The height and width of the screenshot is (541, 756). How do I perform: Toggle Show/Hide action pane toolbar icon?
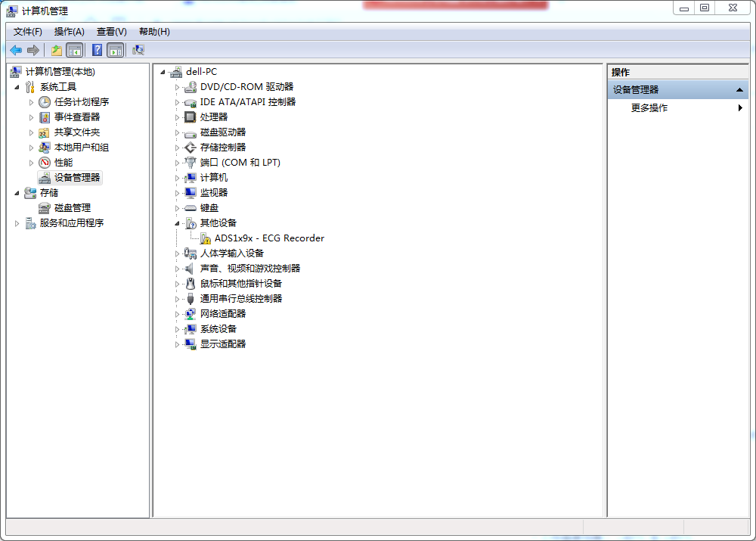click(116, 50)
